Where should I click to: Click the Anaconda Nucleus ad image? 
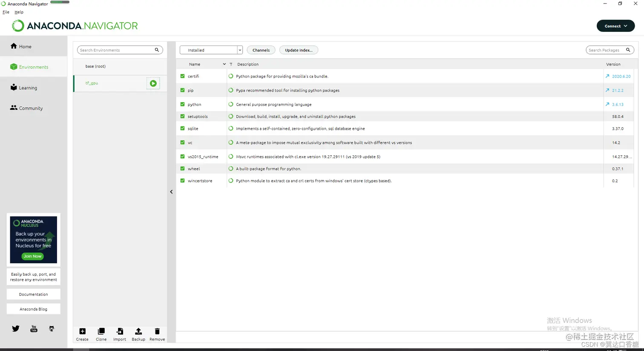(x=34, y=240)
